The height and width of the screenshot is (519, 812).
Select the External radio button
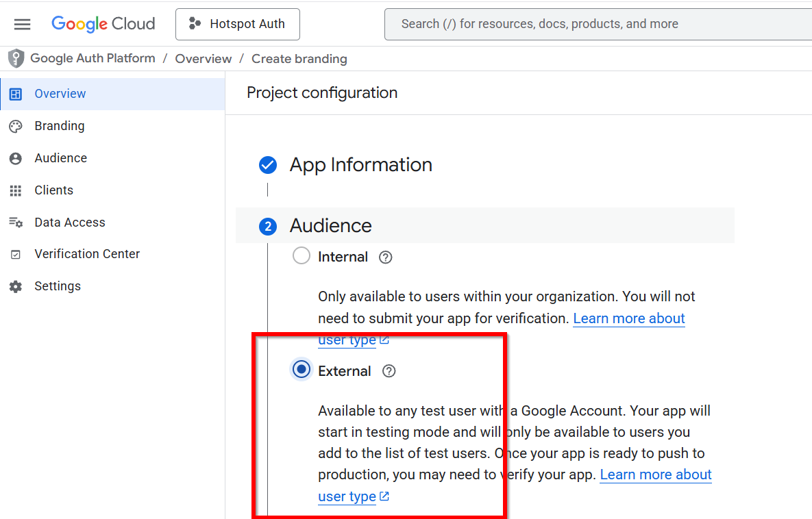(x=302, y=370)
